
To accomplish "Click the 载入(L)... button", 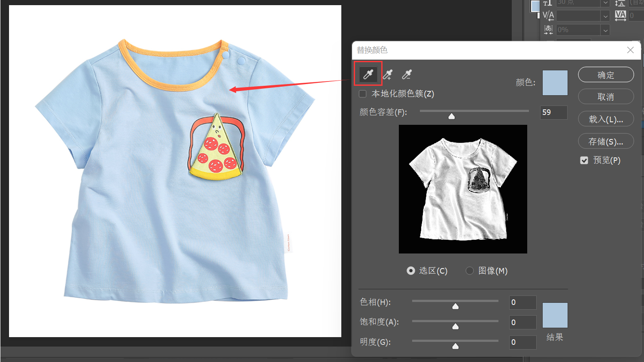I will [x=606, y=119].
